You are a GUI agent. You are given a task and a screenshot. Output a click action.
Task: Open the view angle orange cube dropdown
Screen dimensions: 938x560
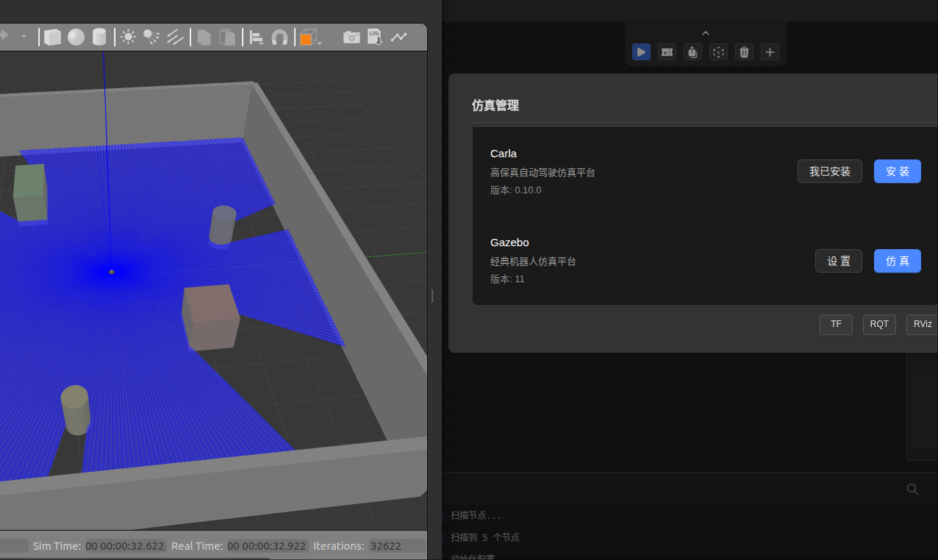click(x=311, y=37)
